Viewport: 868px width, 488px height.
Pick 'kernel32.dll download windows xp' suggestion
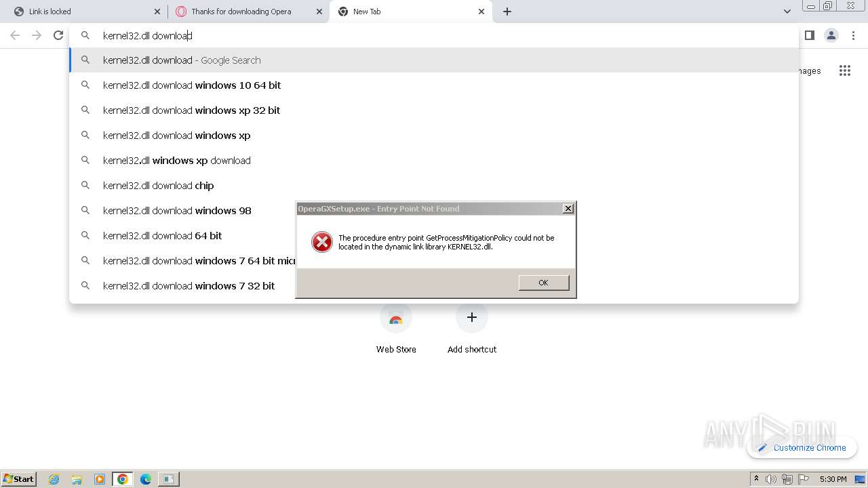(434, 136)
